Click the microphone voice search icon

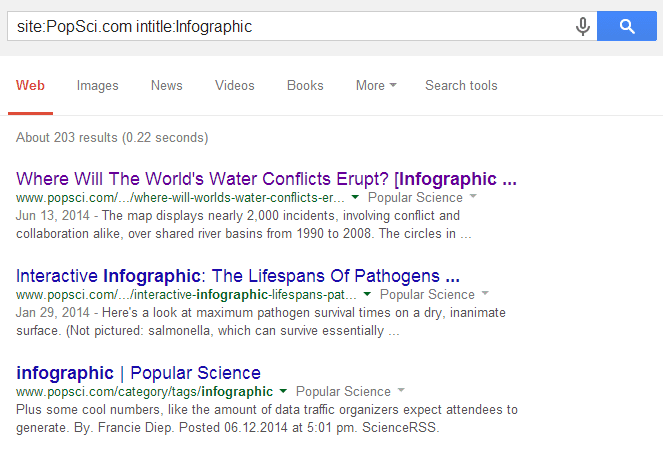pyautogui.click(x=582, y=26)
